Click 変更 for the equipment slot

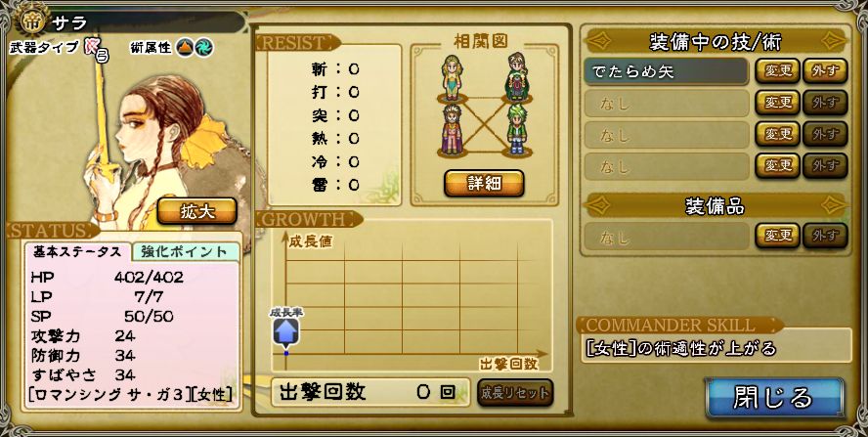click(x=778, y=236)
